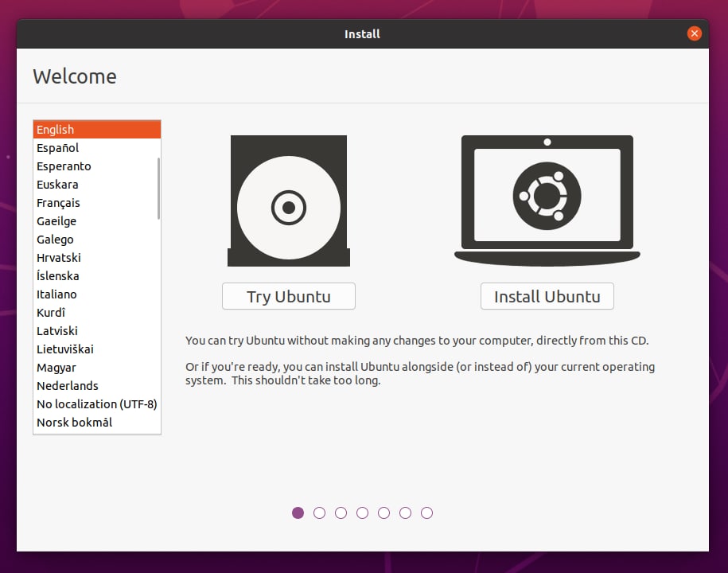Choose Esperanto as the language

click(97, 166)
